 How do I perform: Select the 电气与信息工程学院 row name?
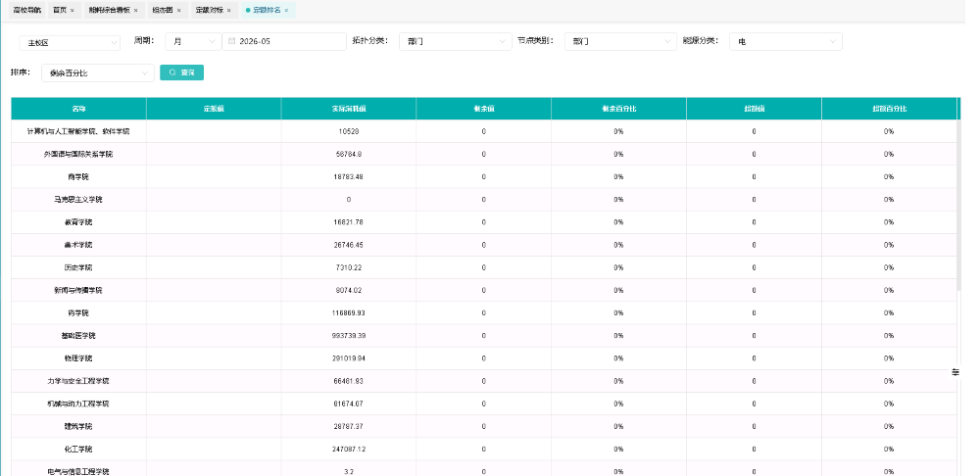[x=78, y=472]
